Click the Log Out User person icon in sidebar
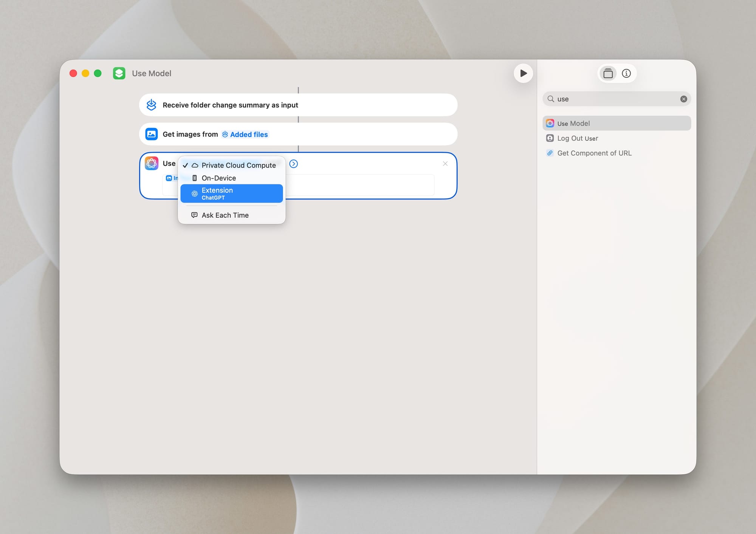756x534 pixels. pos(550,138)
